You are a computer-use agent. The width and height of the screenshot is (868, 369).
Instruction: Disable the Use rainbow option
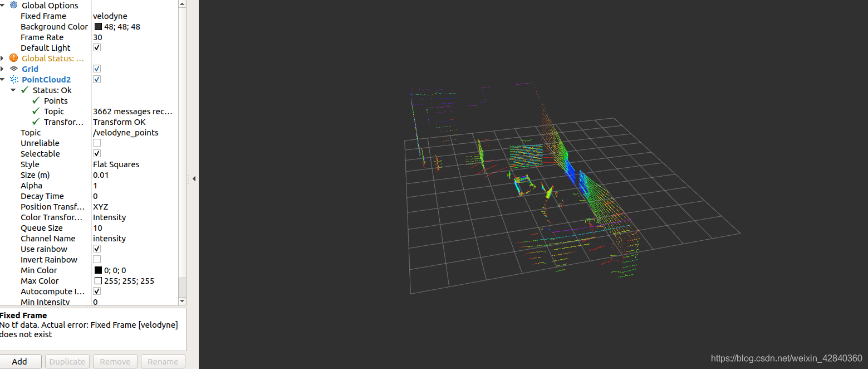point(96,249)
